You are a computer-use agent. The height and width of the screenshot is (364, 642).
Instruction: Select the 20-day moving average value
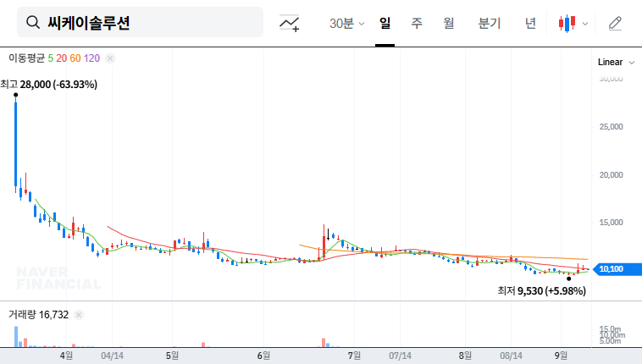tap(62, 58)
